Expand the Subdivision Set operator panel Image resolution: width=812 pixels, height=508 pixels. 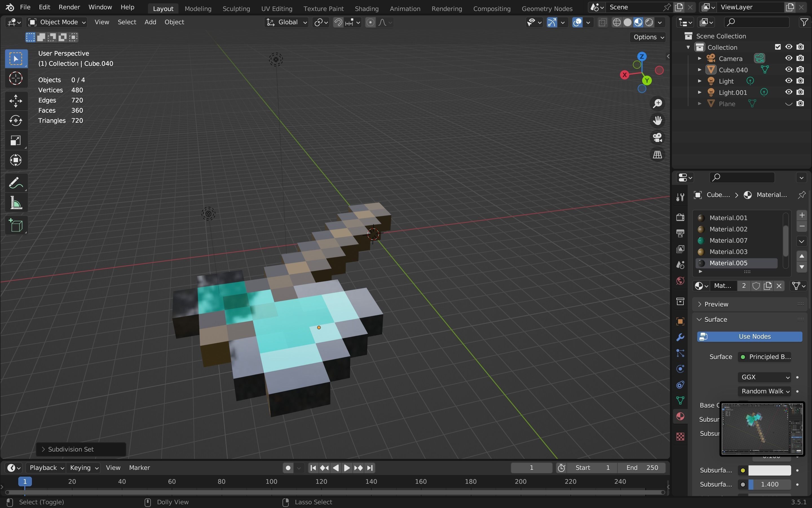point(81,449)
